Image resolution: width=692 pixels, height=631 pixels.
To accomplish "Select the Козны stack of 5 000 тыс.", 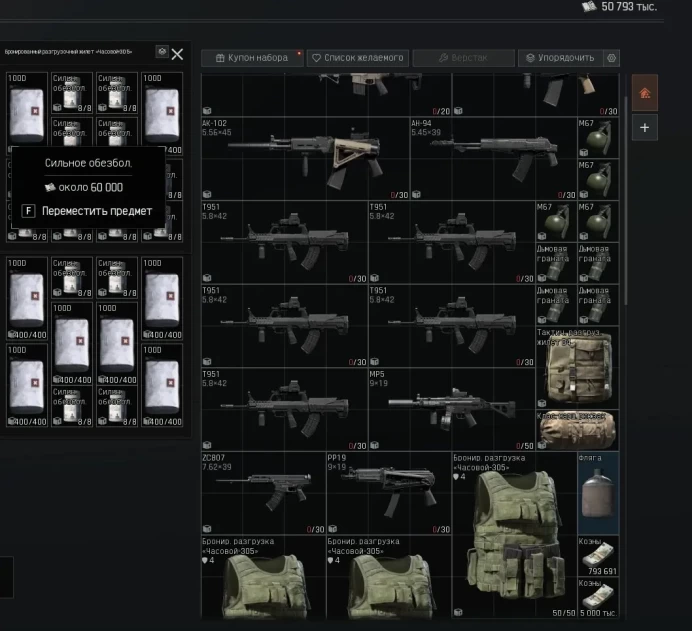I will tap(598, 597).
